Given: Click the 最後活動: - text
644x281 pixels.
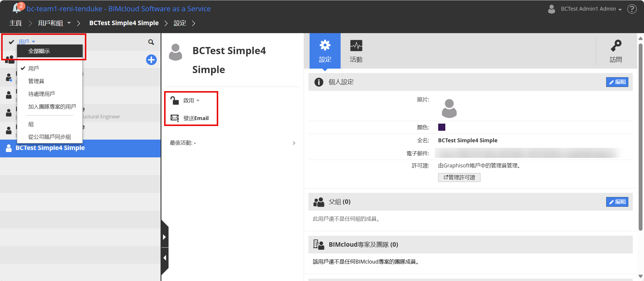Looking at the screenshot, I should click(x=183, y=143).
